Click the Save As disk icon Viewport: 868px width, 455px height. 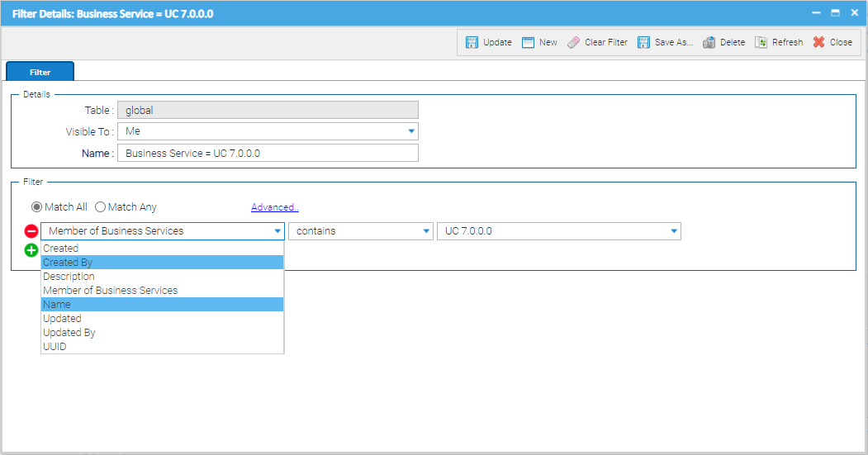(644, 42)
